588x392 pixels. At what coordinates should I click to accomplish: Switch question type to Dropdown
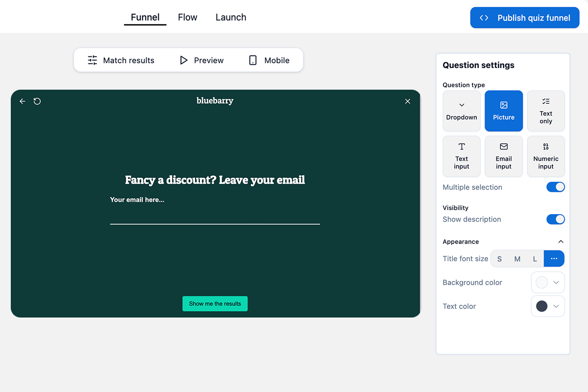point(461,111)
